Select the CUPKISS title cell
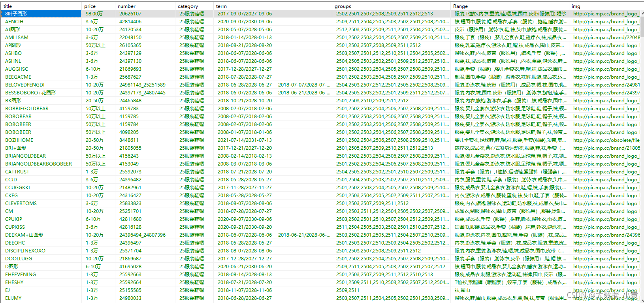644x303 pixels. point(41,227)
